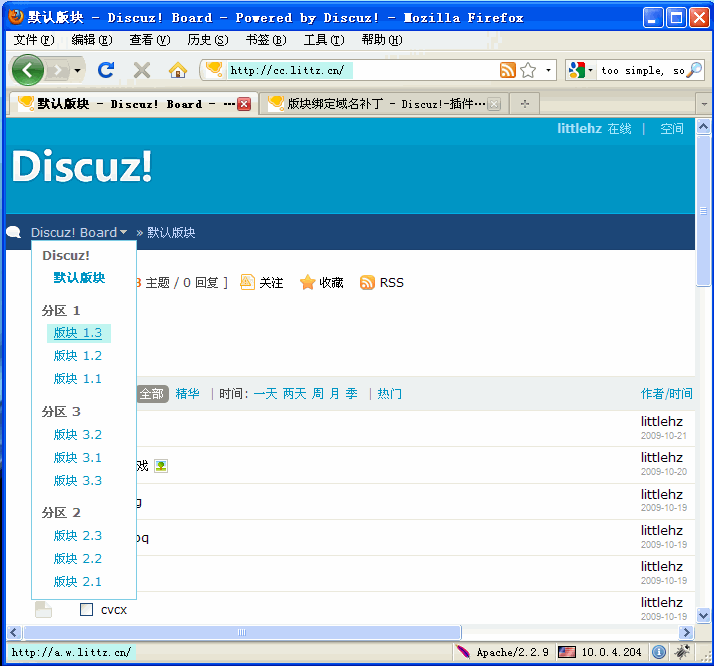Click the speech bubble breadcrumb icon
714x666 pixels.
pos(14,232)
